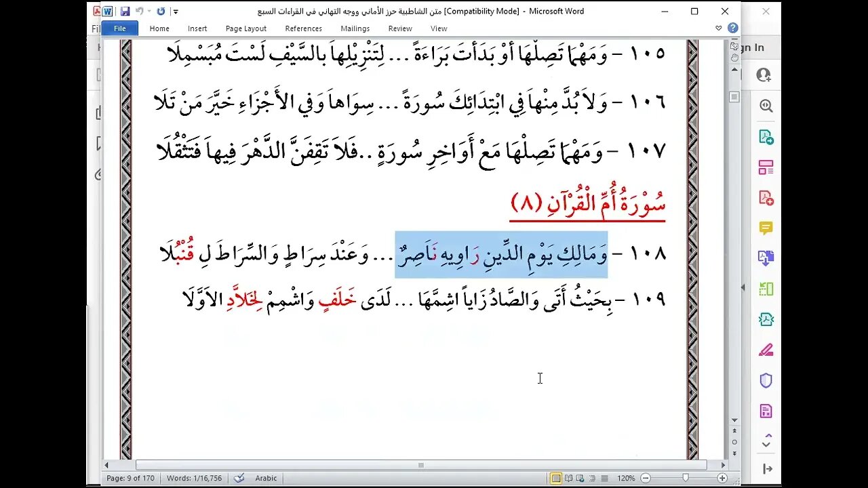This screenshot has height=488, width=868.
Task: Click horizontal scrollbar left arrow
Action: 107,465
